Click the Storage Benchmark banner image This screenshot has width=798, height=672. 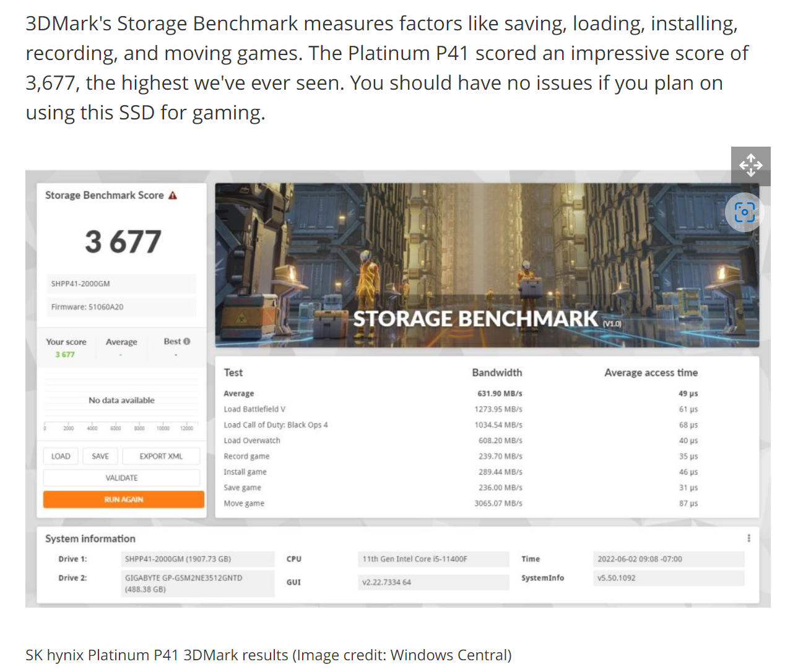pyautogui.click(x=487, y=265)
